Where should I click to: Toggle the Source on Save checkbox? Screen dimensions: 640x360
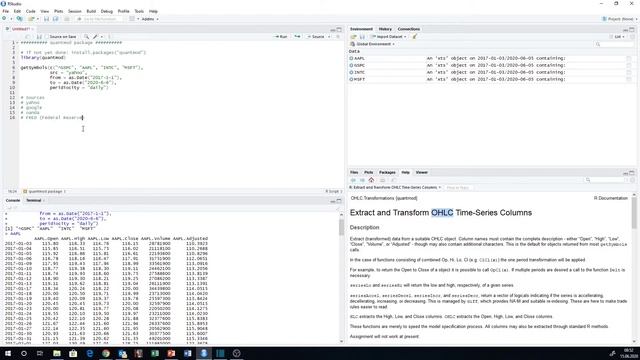click(47, 37)
